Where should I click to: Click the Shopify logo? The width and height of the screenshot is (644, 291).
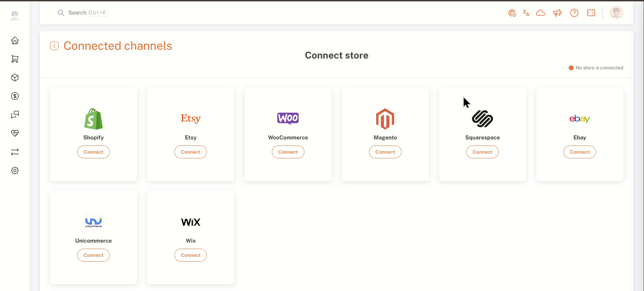93,119
